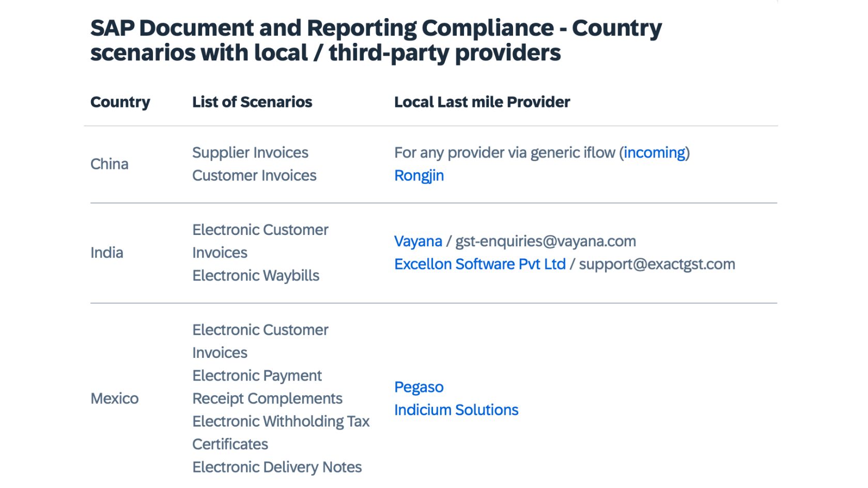Visit the Pegaso provider link

tap(419, 387)
